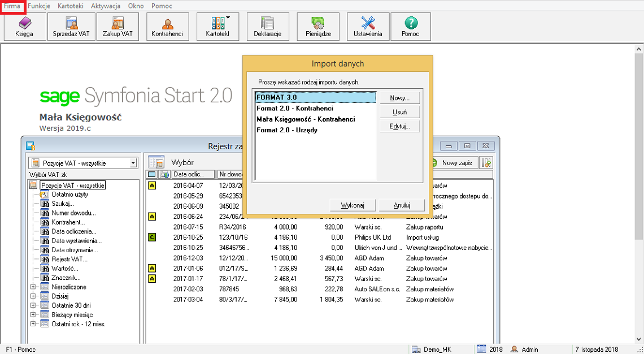Click the Nowy zapis button

[454, 163]
